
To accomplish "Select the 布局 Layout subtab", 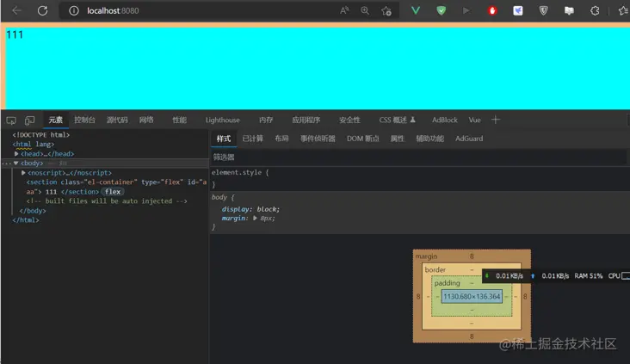I will pyautogui.click(x=281, y=139).
